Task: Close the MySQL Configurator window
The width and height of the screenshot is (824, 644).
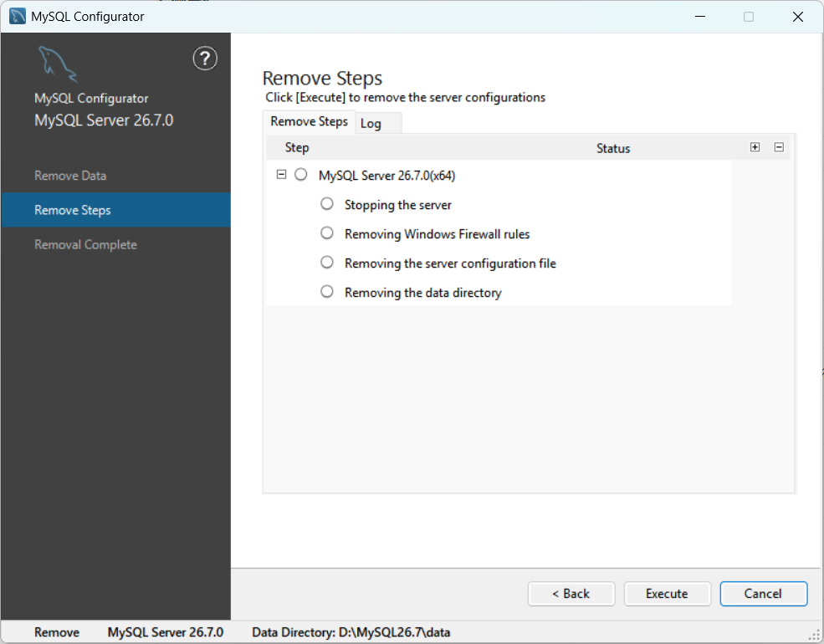Action: pyautogui.click(x=798, y=16)
